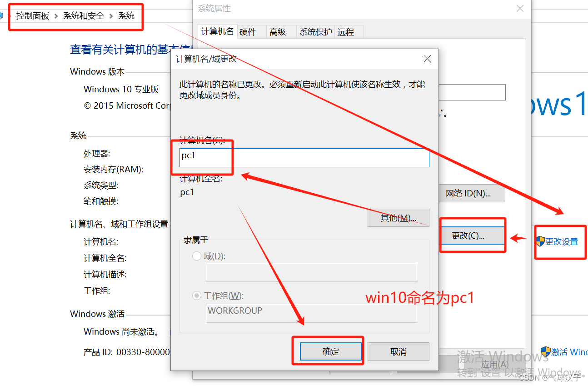The image size is (588, 386).
Task: Click the 系统类型: label
Action: coord(101,185)
